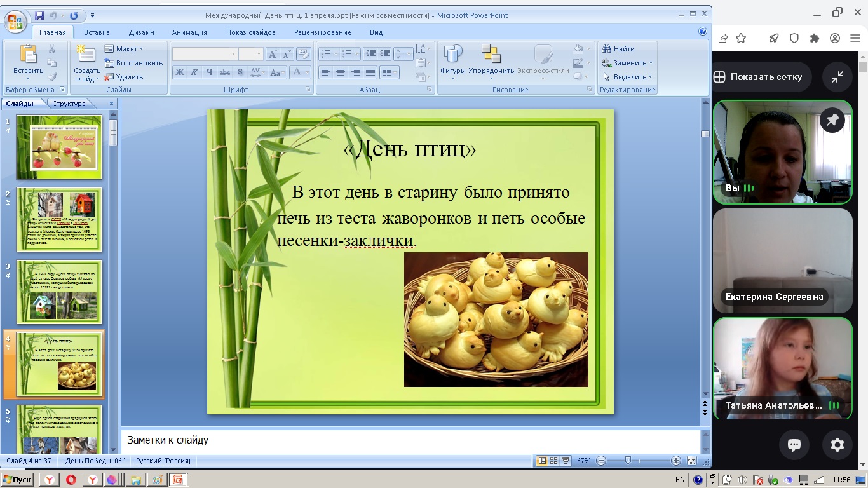Open the Design (Дизайн) ribbon tab
This screenshot has width=868, height=488.
click(x=141, y=32)
